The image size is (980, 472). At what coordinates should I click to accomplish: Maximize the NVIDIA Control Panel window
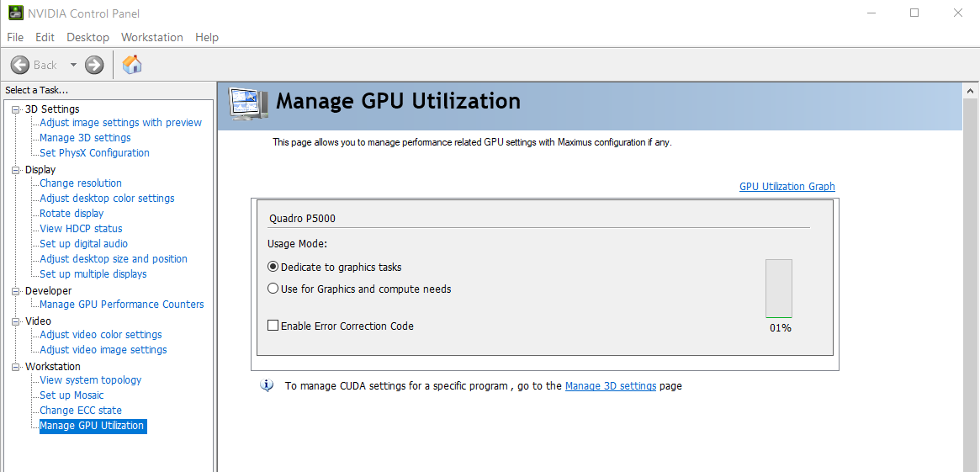[x=914, y=13]
